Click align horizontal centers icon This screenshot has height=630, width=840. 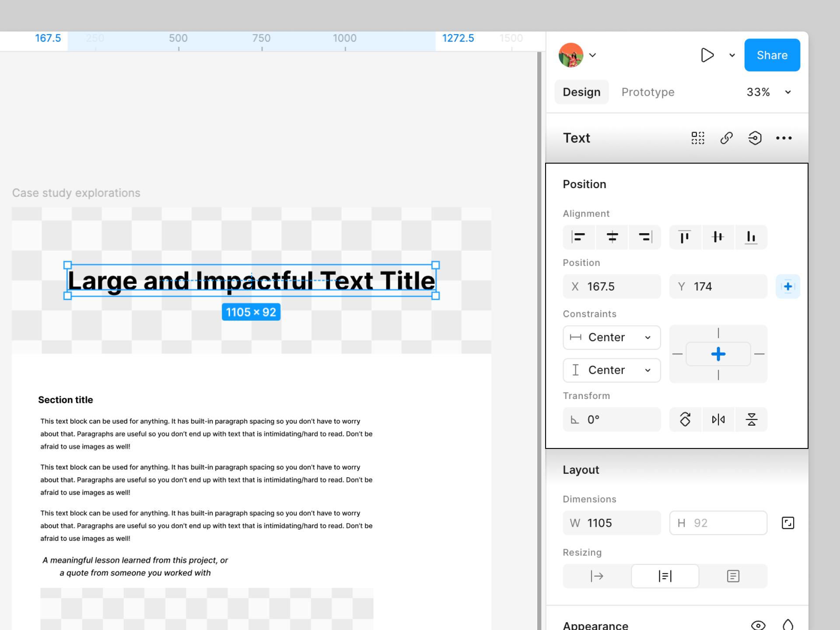pyautogui.click(x=612, y=237)
